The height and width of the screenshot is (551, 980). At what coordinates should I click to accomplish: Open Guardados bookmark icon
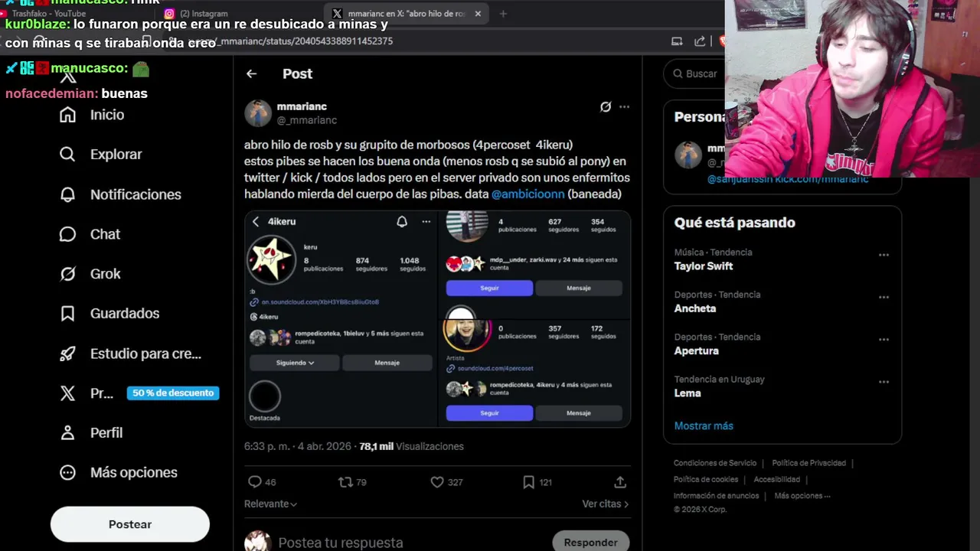point(67,314)
